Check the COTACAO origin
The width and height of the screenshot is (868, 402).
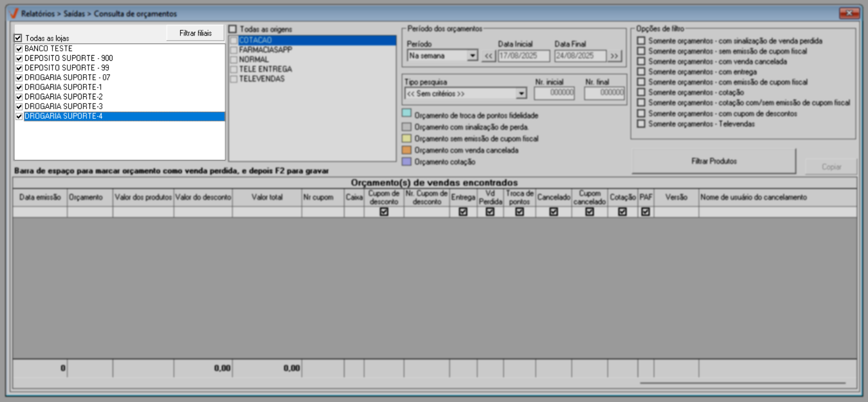(x=234, y=40)
